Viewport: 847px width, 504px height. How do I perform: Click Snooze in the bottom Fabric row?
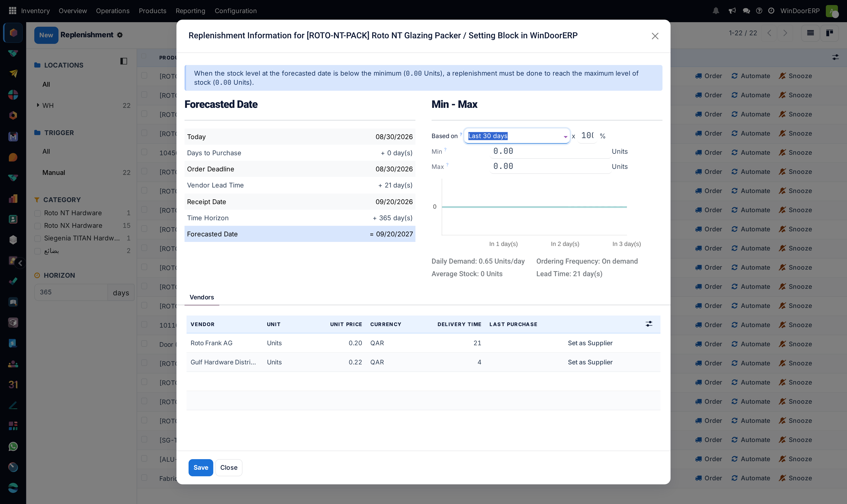[x=795, y=478]
